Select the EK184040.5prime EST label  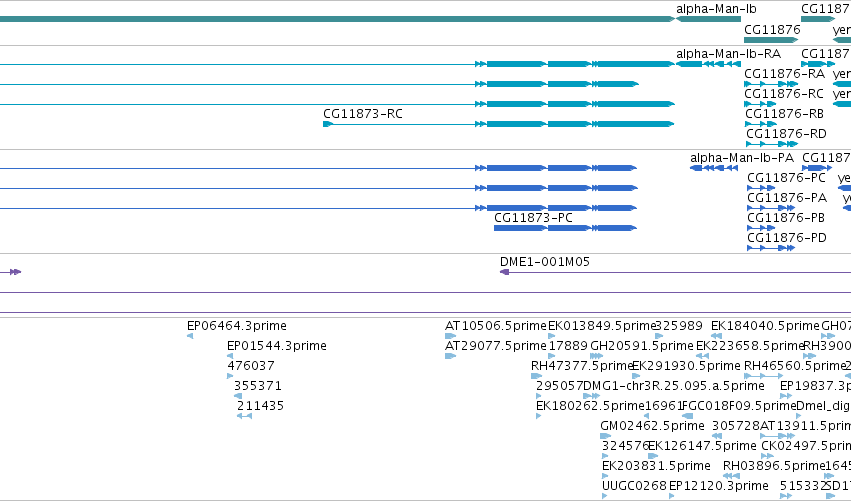(x=765, y=326)
